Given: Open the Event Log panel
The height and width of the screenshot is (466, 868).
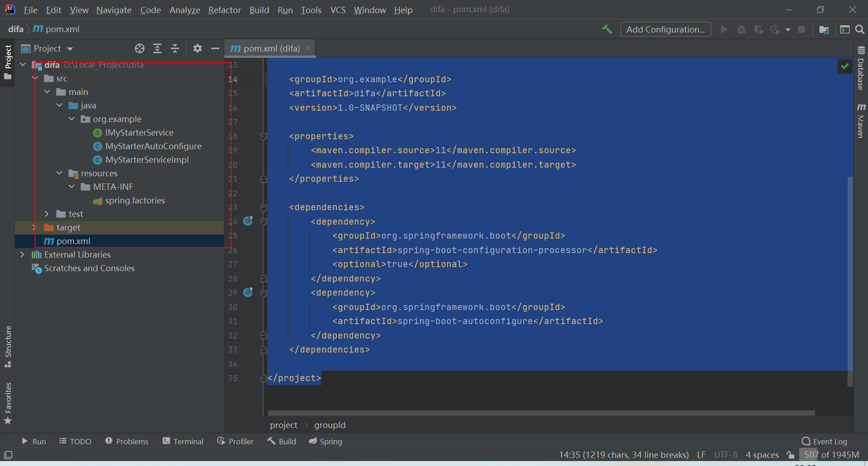Looking at the screenshot, I should click(x=829, y=441).
